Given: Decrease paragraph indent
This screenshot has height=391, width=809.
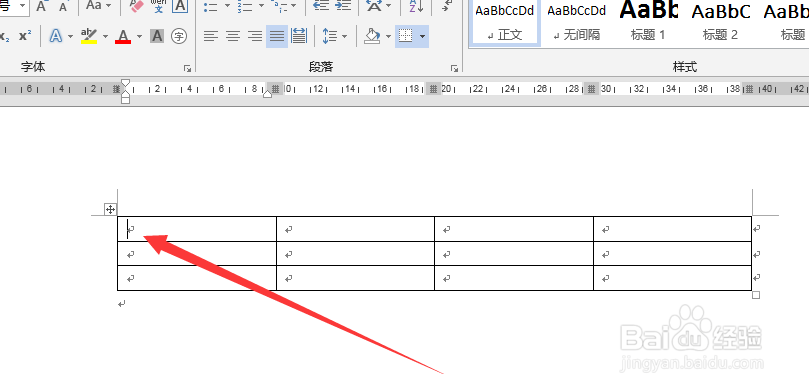Looking at the screenshot, I should (x=321, y=6).
